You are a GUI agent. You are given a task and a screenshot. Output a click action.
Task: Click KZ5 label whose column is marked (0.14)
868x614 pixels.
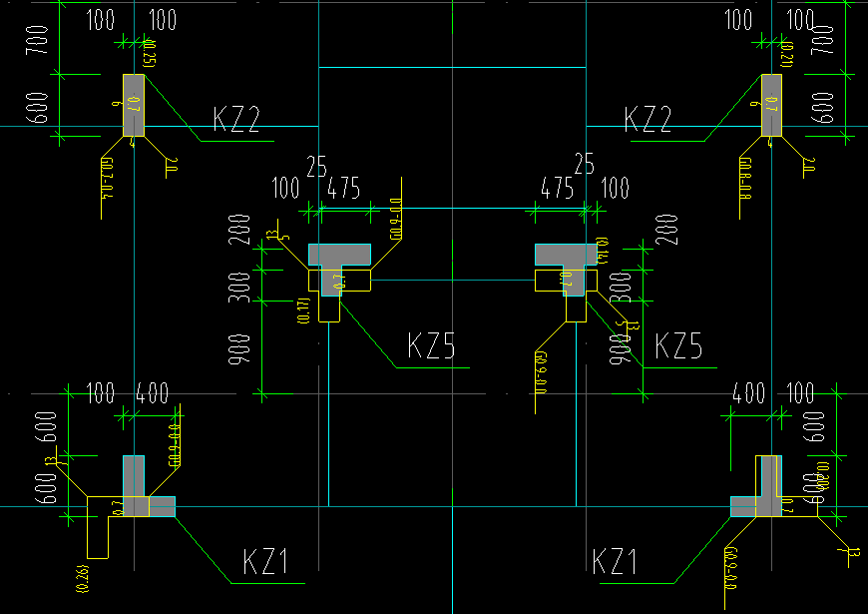pos(678,345)
